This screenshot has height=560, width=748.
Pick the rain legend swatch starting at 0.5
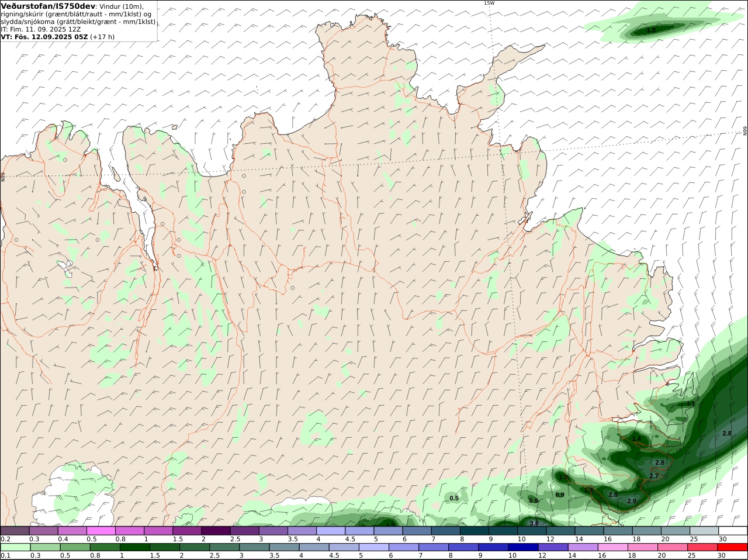(75, 547)
